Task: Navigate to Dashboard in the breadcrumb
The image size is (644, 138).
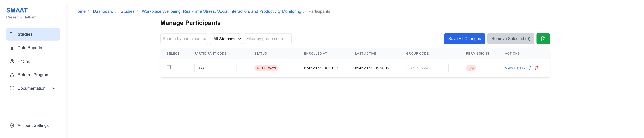Action: (103, 11)
